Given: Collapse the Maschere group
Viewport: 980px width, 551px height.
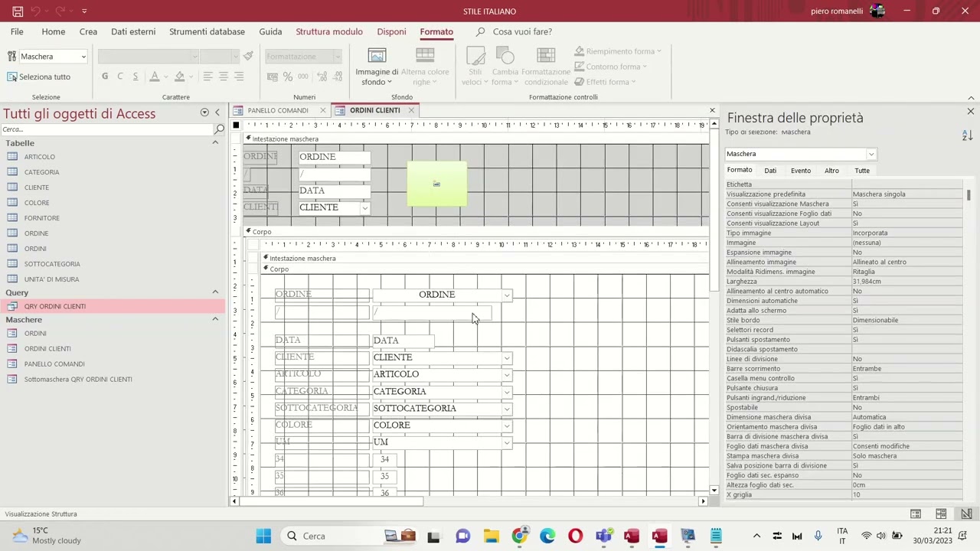Looking at the screenshot, I should pyautogui.click(x=215, y=319).
